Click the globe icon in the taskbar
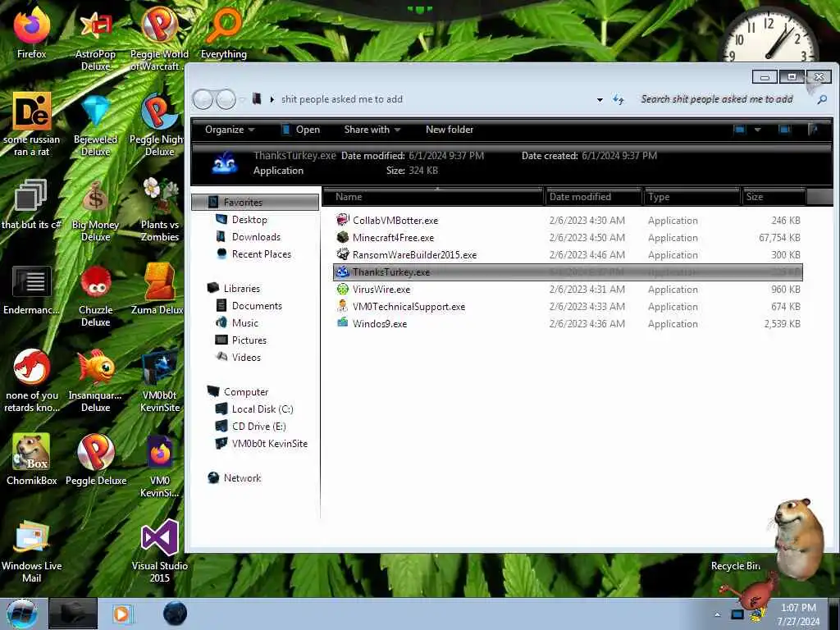The width and height of the screenshot is (840, 630). [x=175, y=614]
